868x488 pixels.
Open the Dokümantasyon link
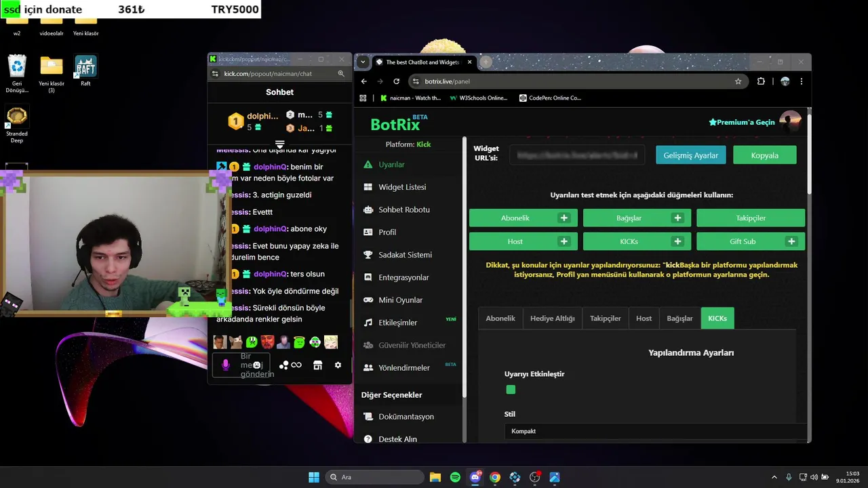click(406, 417)
